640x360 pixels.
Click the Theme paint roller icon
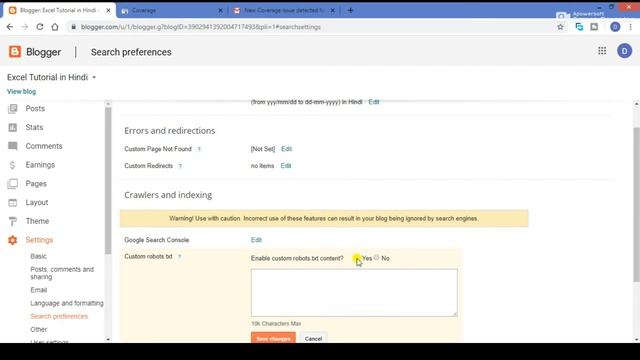pyautogui.click(x=13, y=221)
